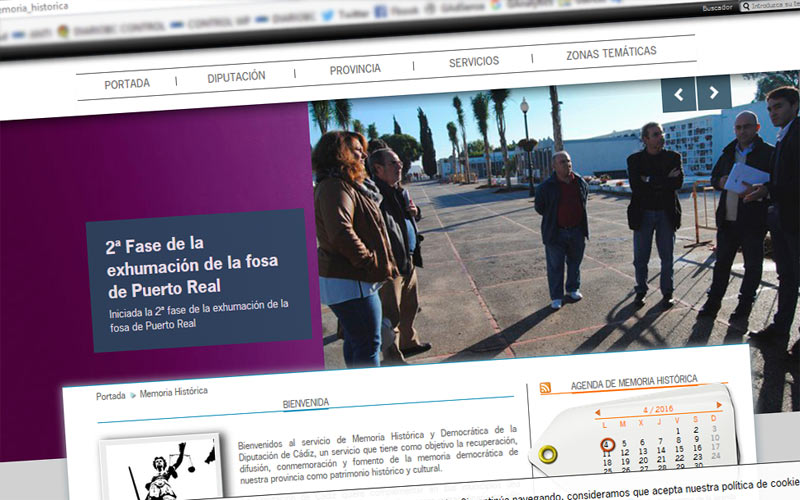Image resolution: width=800 pixels, height=500 pixels.
Task: Select day 19 in agenda calendar
Action: (x=626, y=461)
